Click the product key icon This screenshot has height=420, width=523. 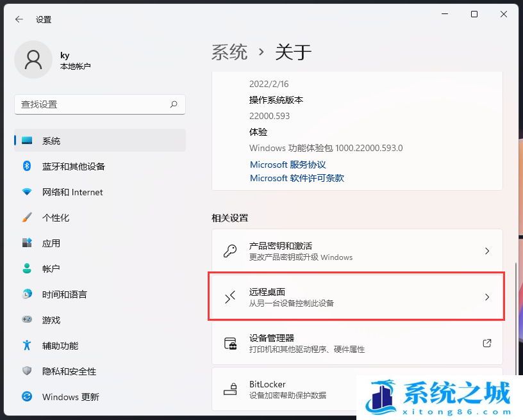[230, 251]
